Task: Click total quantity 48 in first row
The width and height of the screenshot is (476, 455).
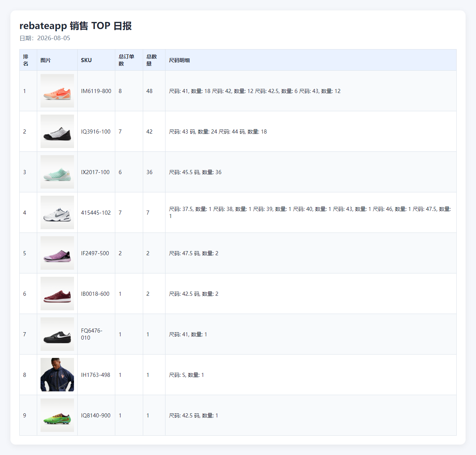Action: 149,91
